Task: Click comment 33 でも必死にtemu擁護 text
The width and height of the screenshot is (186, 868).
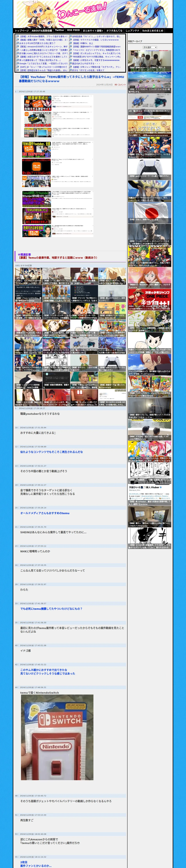Action: [x=51, y=609]
